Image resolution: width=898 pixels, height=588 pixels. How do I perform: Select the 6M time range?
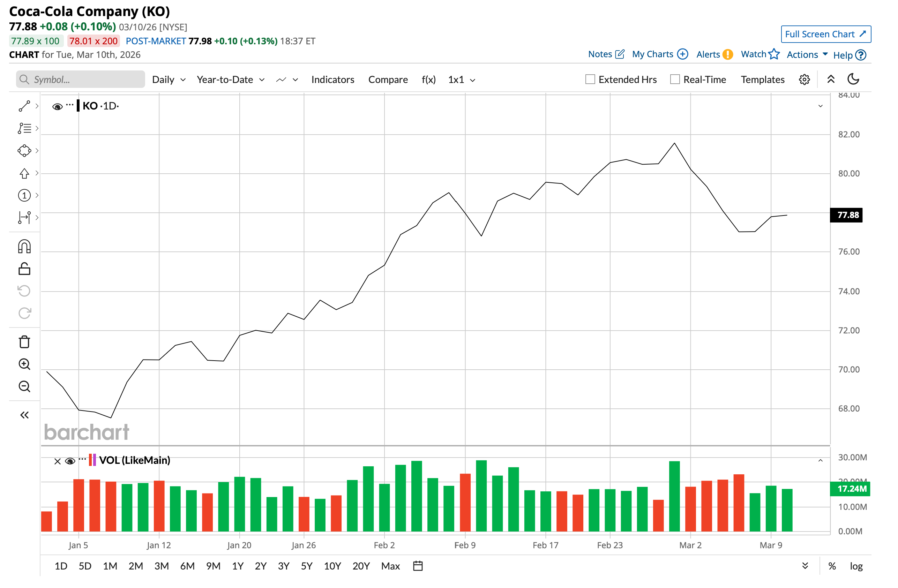tap(187, 566)
